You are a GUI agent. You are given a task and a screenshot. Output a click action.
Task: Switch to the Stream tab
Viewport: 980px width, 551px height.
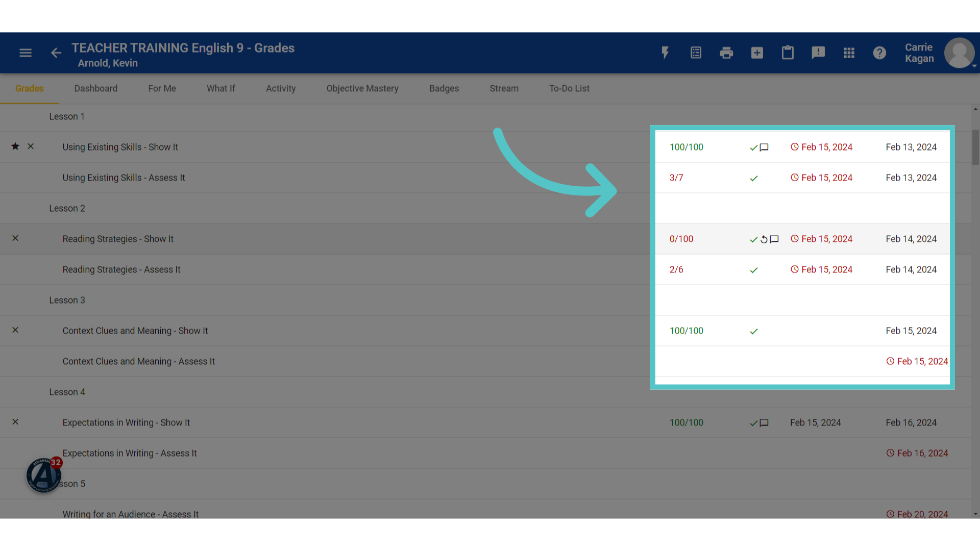click(504, 88)
